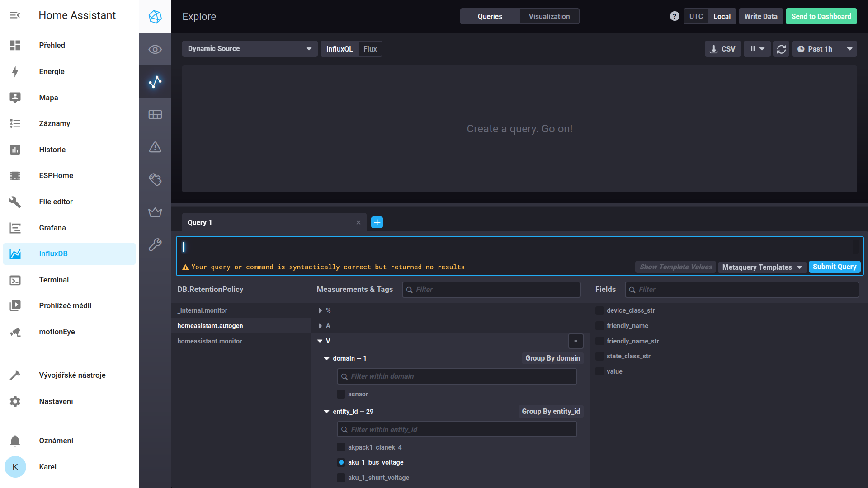Collapse the V measurement
The height and width of the screenshot is (488, 868).
320,341
